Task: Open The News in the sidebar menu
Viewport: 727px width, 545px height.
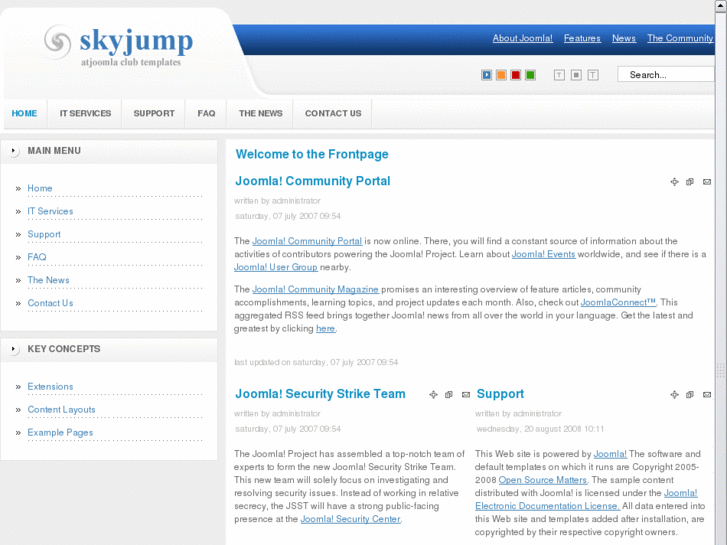Action: point(48,280)
